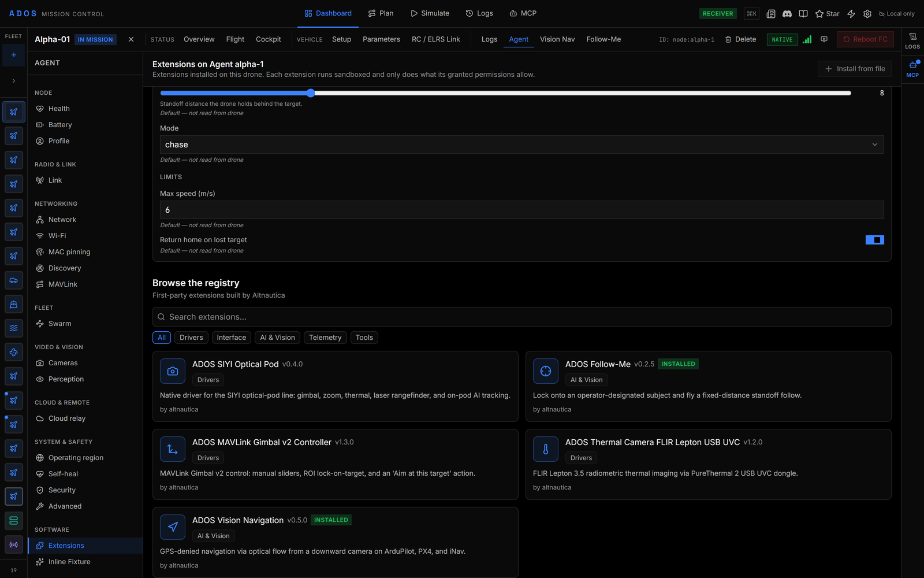Click the Gimbal v2 Controller axis icon
The width and height of the screenshot is (924, 578).
(173, 449)
